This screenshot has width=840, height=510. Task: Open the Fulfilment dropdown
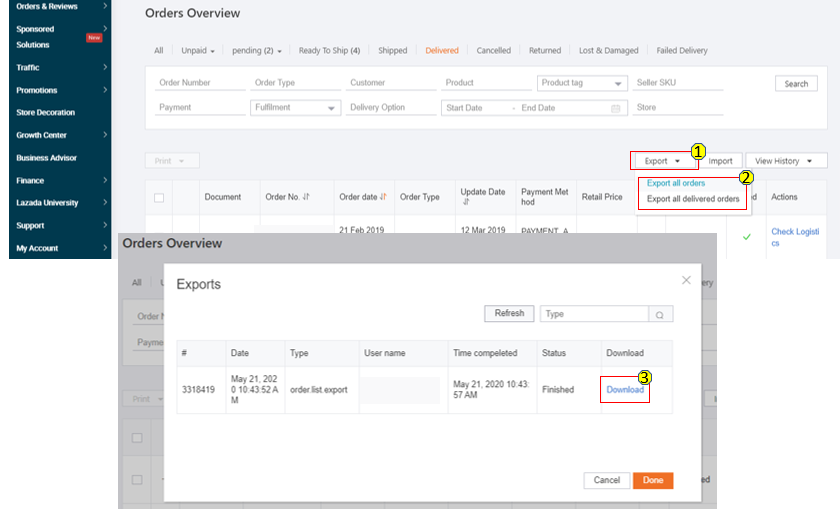click(295, 108)
